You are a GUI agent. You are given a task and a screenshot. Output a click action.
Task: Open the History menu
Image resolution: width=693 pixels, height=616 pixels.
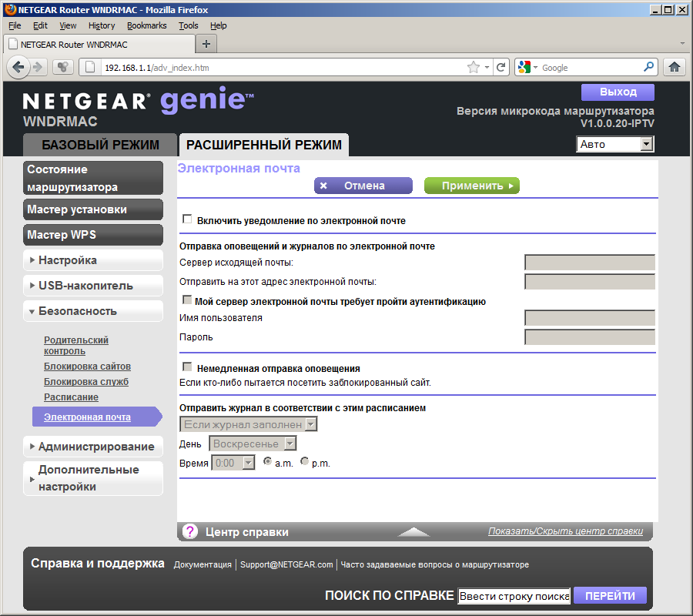pos(102,25)
